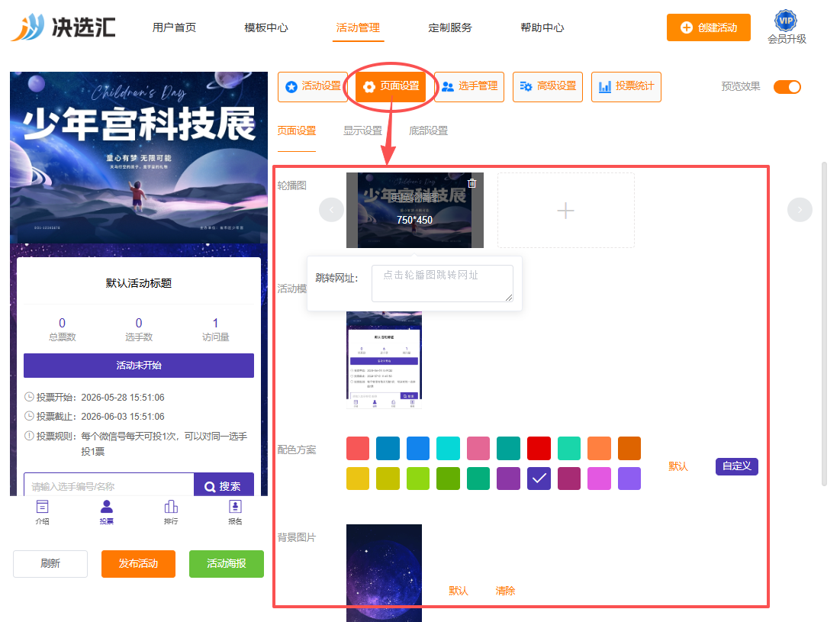Open 模板中心 in the top navigation
This screenshot has width=840, height=622.
(x=266, y=27)
